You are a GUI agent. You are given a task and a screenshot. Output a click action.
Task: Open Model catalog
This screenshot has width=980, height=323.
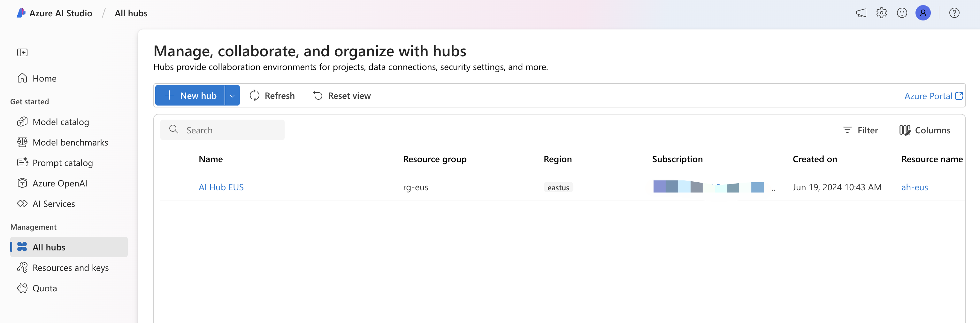(69, 122)
